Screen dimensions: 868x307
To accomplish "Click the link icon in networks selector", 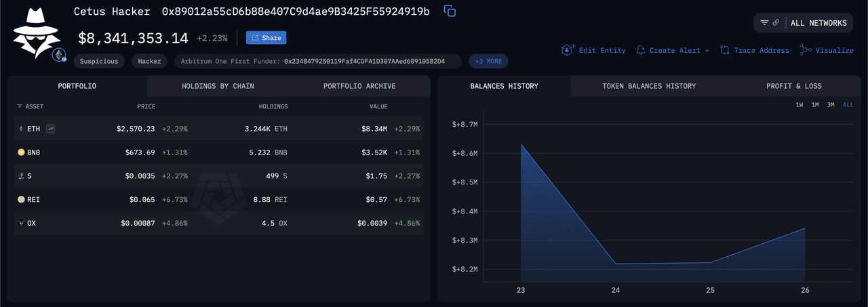I will point(776,23).
